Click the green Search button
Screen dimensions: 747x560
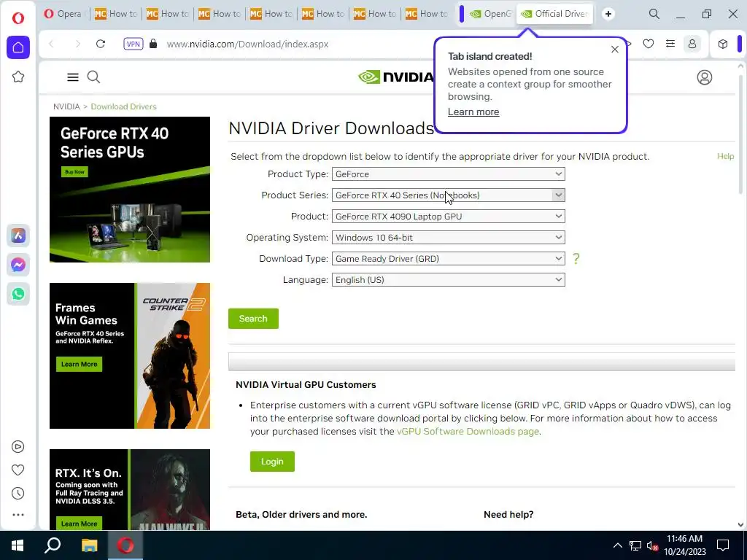point(253,319)
